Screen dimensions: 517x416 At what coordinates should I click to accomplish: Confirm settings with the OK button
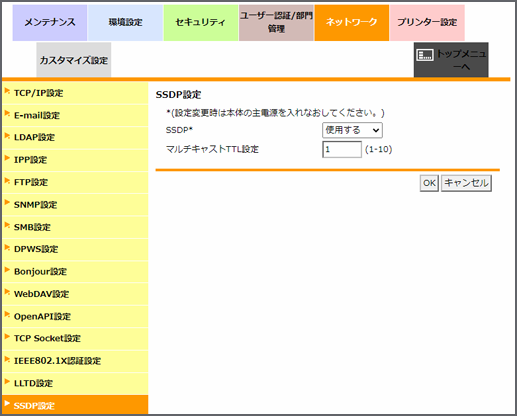(x=429, y=183)
